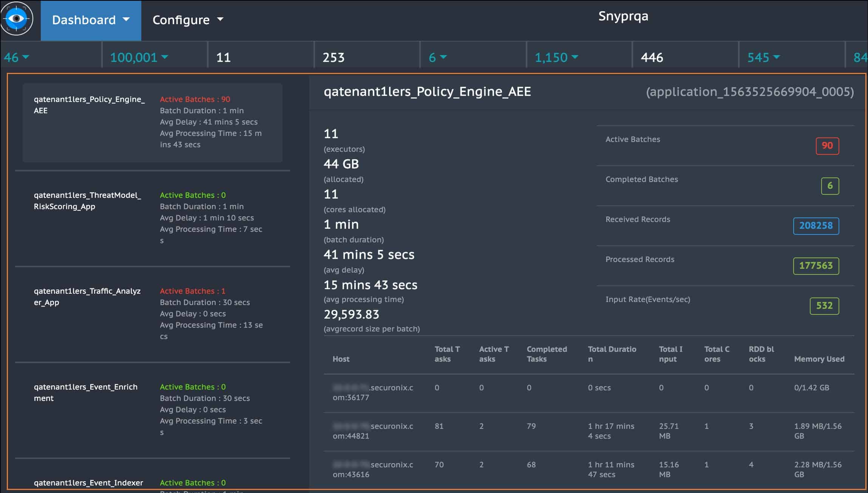The height and width of the screenshot is (493, 868).
Task: Click the 25.71 MB total input cell
Action: pos(669,431)
